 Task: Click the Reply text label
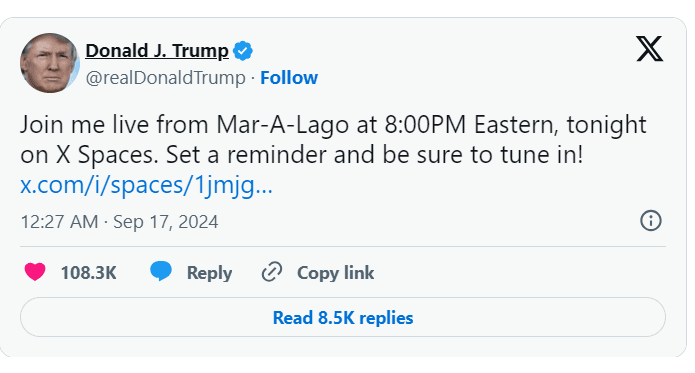click(x=209, y=273)
